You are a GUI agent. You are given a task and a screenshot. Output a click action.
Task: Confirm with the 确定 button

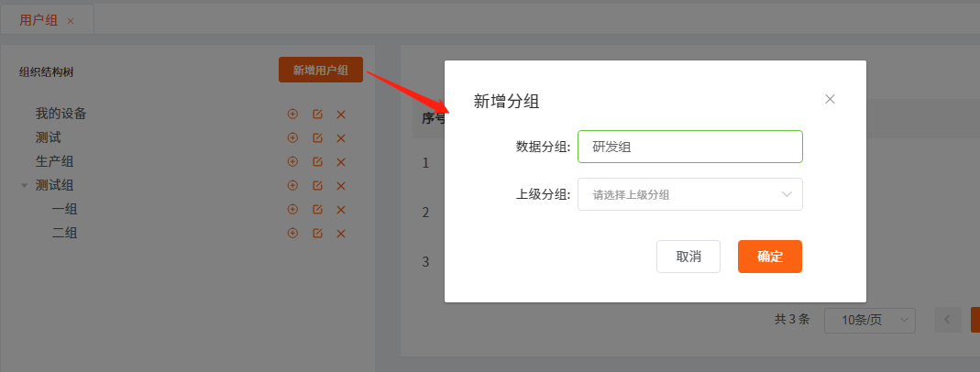click(x=770, y=257)
